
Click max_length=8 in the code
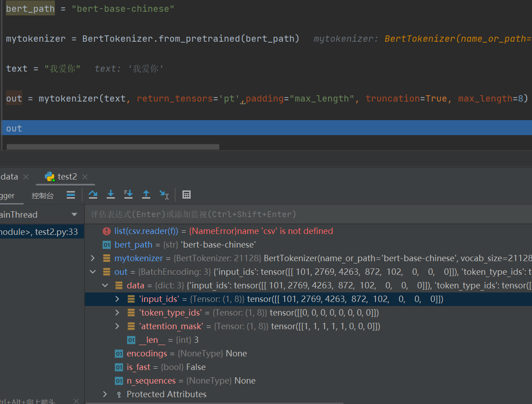490,99
